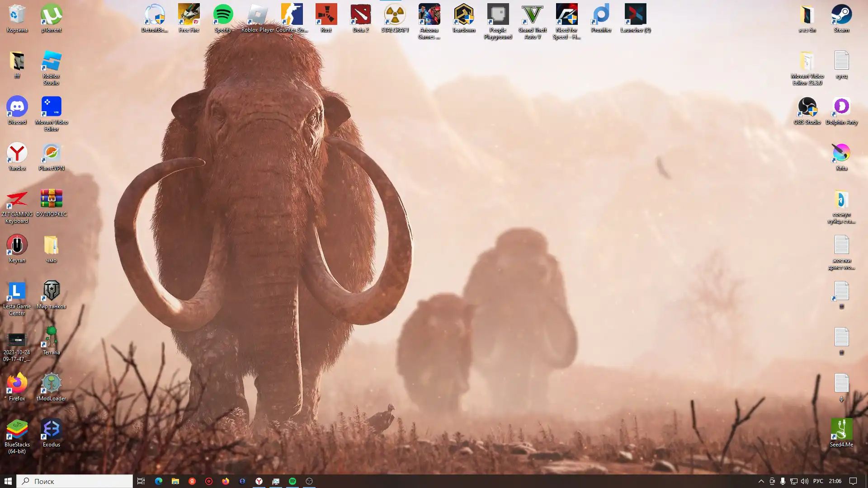Switch to OBS Studio in the taskbar
Screen dimensions: 868x488
[x=309, y=481]
